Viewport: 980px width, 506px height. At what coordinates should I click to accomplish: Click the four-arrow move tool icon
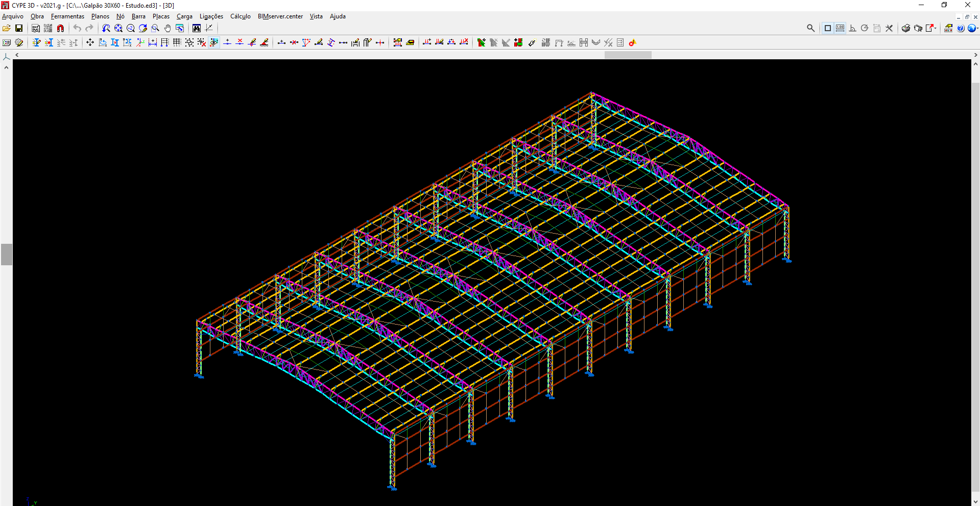[x=90, y=42]
